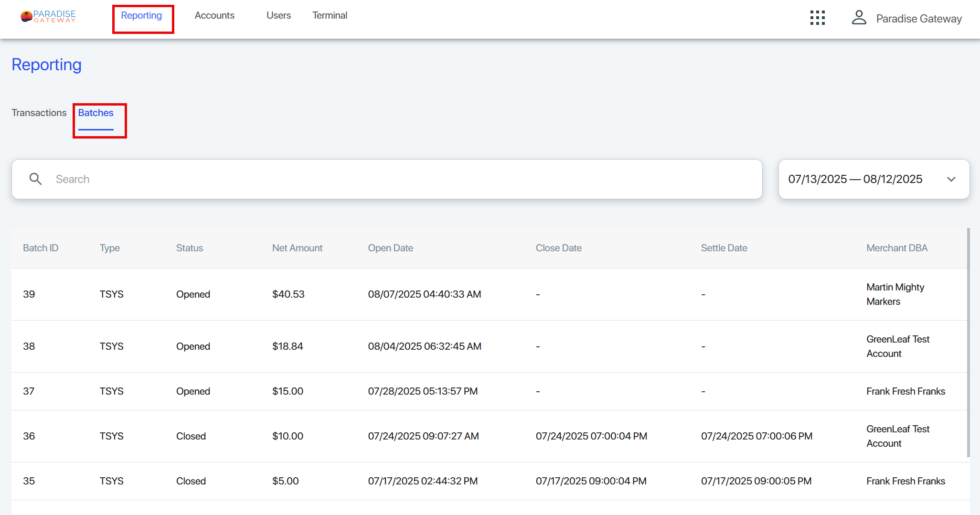This screenshot has height=515, width=980.
Task: Click Opened status in batch 37 row
Action: (193, 391)
